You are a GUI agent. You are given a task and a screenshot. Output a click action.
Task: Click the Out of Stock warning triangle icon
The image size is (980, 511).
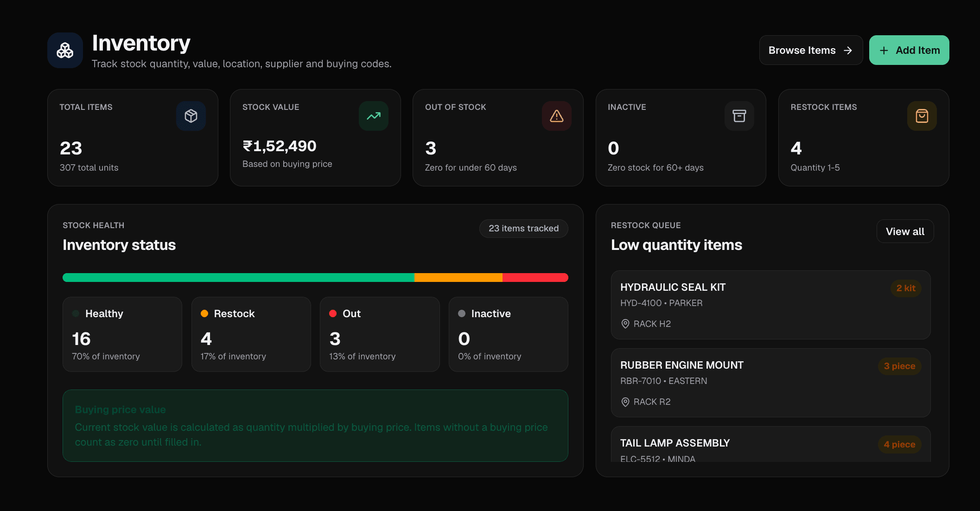[x=557, y=116]
